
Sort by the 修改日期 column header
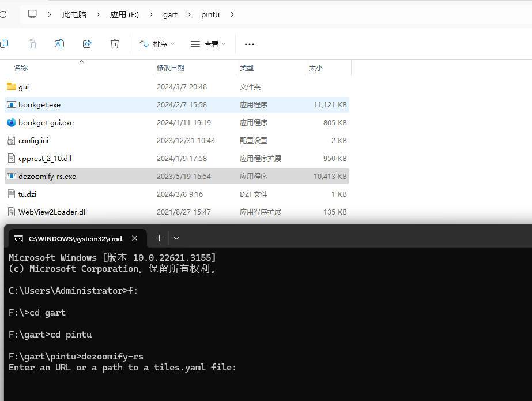tap(171, 68)
